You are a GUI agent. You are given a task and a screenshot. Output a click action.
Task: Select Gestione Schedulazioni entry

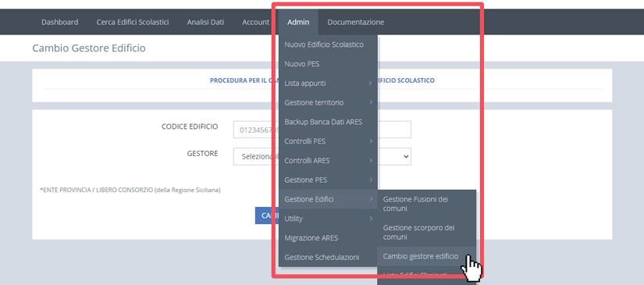tap(327, 257)
